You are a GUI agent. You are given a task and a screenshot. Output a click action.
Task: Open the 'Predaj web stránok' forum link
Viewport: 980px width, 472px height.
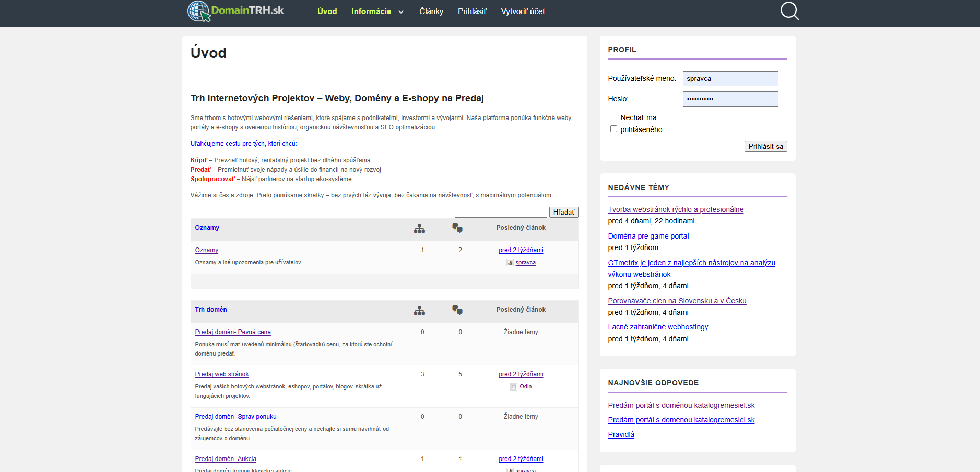[x=221, y=374]
